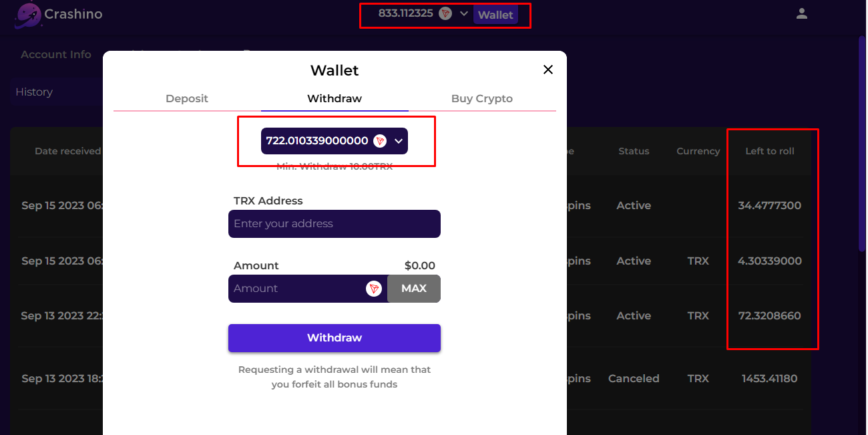Click TRX coin icon beside header balance
The height and width of the screenshot is (435, 868).
445,13
